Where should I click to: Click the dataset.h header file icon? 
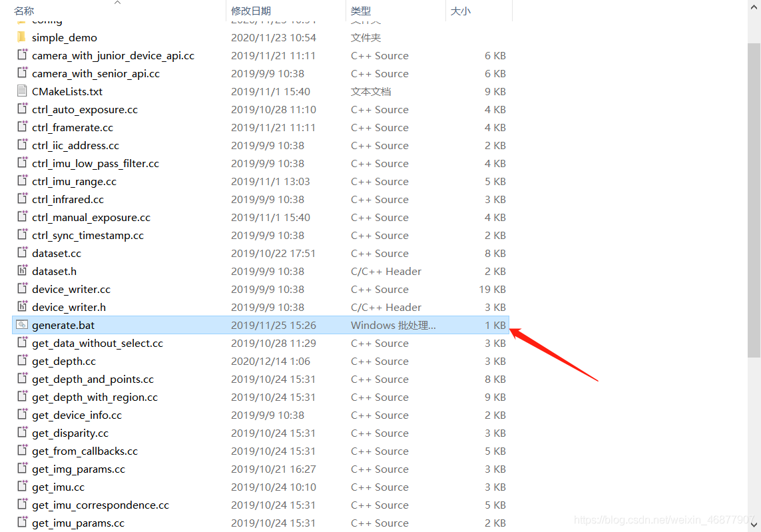(x=23, y=270)
